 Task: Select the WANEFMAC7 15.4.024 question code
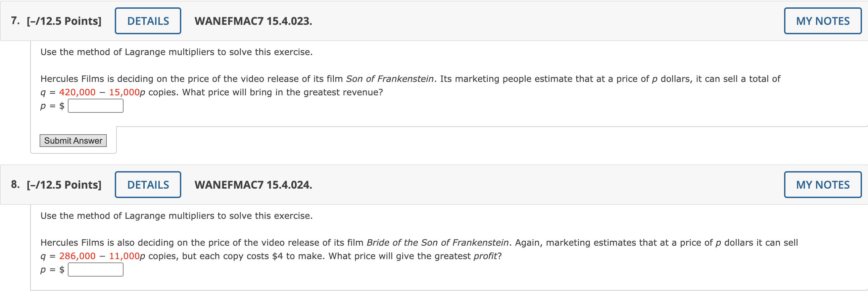coord(253,185)
